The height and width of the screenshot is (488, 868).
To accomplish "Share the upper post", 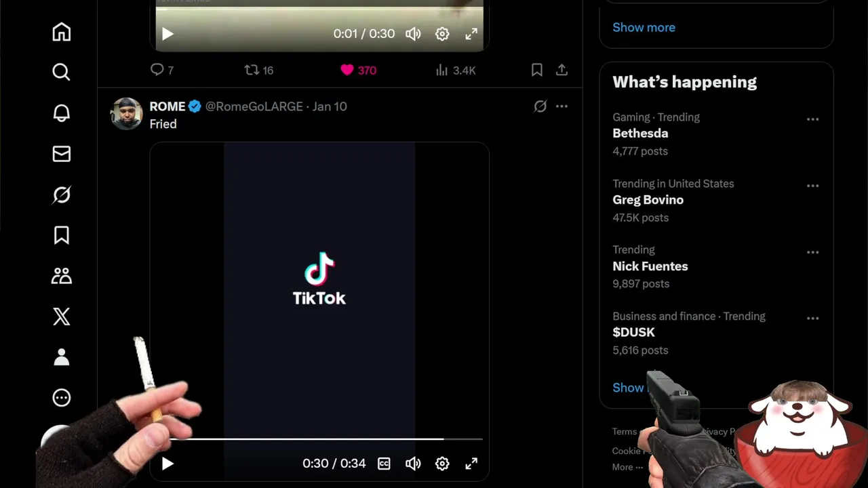I will tap(561, 70).
